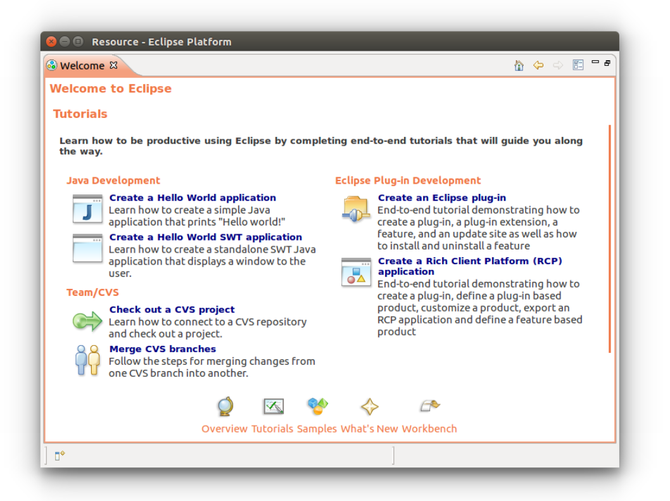Open 'Create a Rich Client Platform (RCP)' link

[x=470, y=266]
